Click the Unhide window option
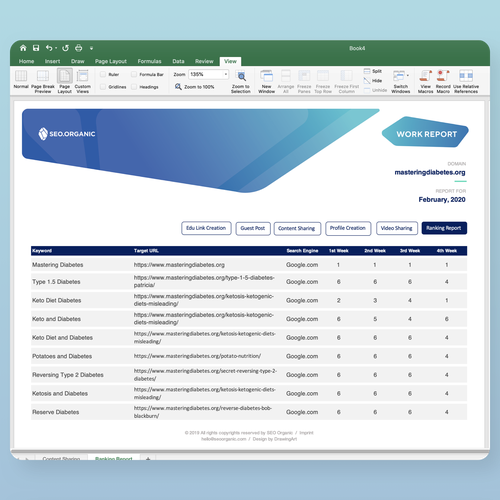The height and width of the screenshot is (500, 500). pyautogui.click(x=375, y=90)
